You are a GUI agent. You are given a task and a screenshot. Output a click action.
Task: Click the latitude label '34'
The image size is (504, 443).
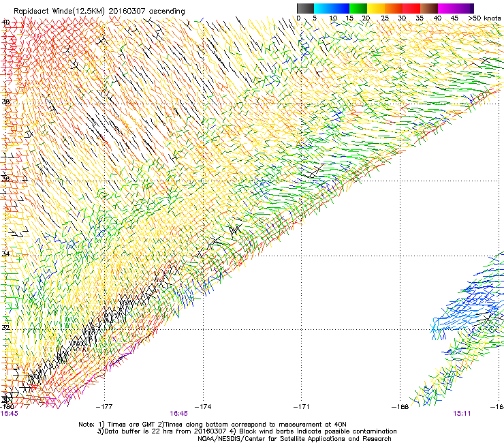[5, 254]
